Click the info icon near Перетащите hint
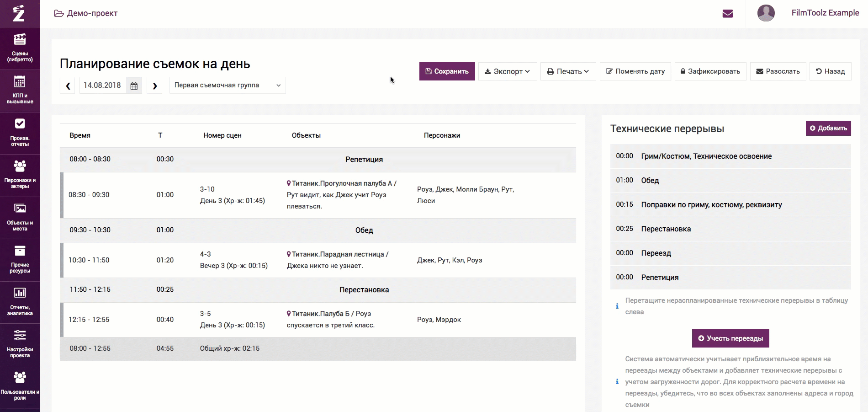This screenshot has width=868, height=412. 617,306
